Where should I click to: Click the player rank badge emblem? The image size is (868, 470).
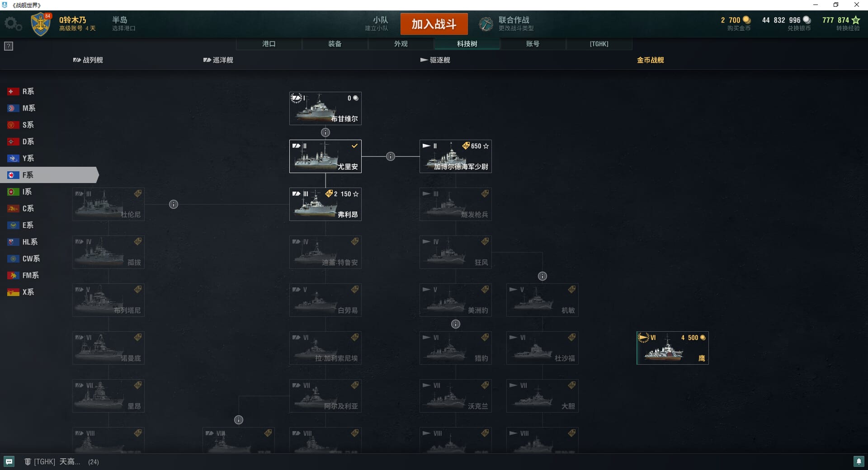coord(41,24)
